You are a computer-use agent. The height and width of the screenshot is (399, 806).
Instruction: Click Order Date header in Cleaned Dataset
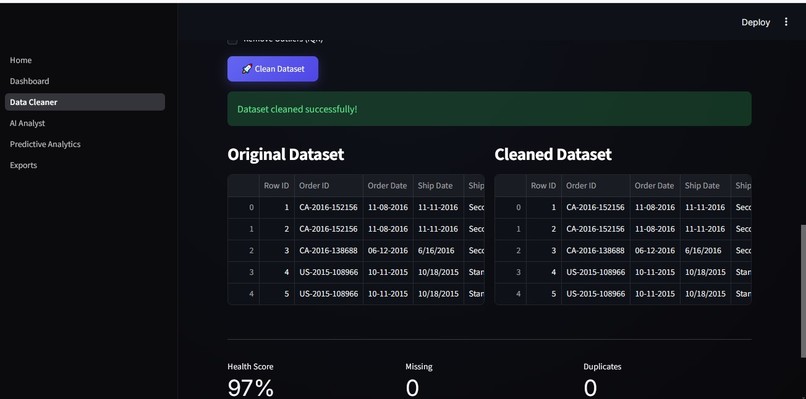tap(655, 186)
